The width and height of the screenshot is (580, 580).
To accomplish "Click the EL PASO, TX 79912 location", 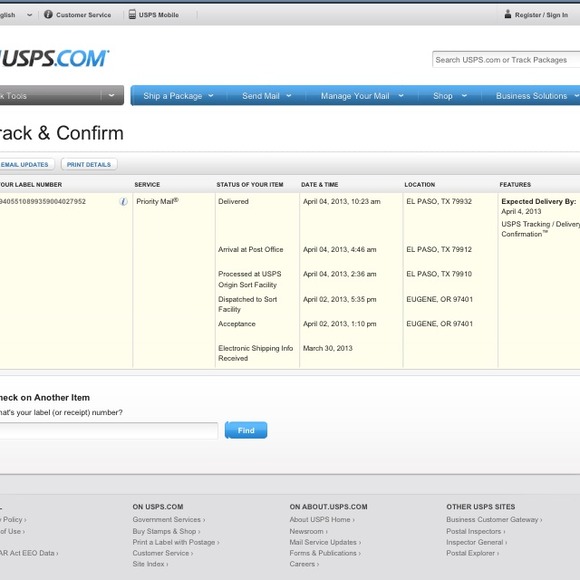I will (439, 249).
